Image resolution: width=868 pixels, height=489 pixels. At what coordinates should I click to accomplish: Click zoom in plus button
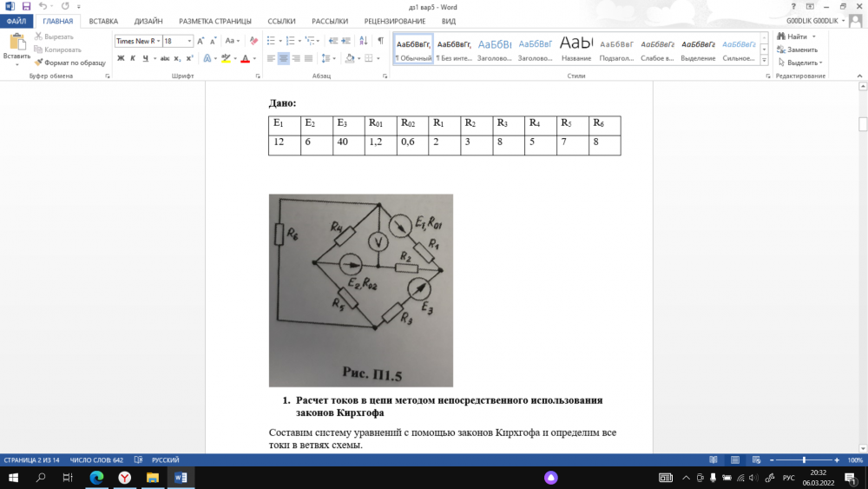837,459
